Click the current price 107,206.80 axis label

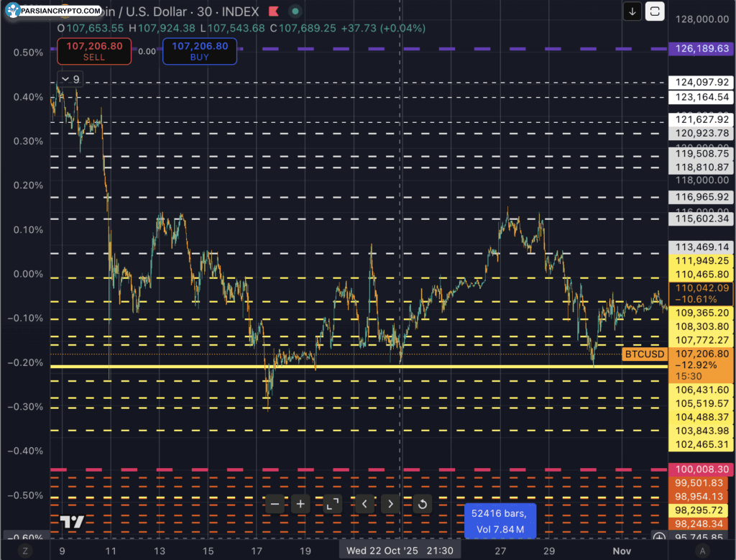[701, 364]
